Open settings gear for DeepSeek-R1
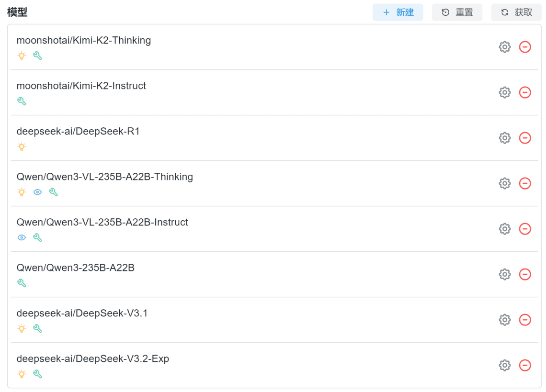Image resolution: width=546 pixels, height=392 pixels. coord(504,138)
